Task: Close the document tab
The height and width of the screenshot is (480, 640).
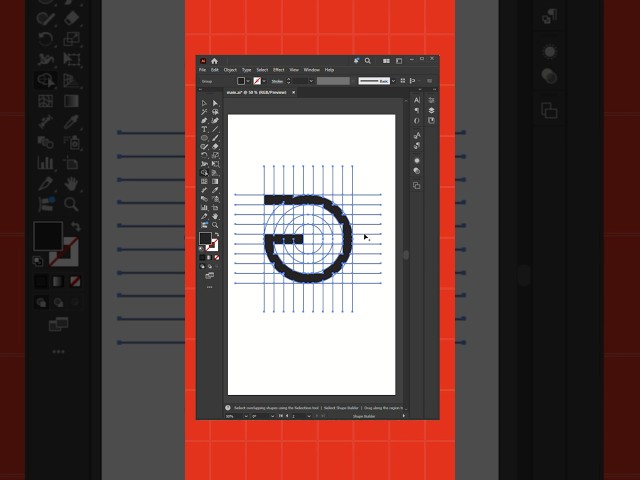Action: (293, 93)
